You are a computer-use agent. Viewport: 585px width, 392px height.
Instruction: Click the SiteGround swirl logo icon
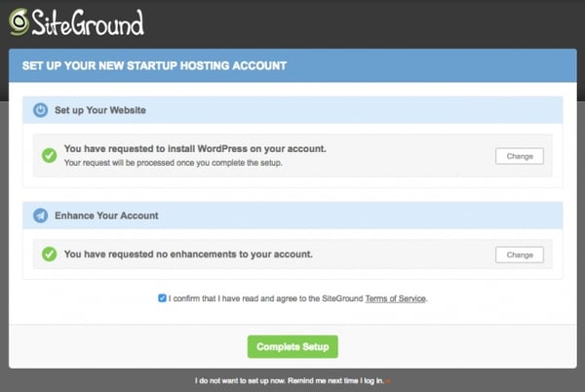coord(18,21)
